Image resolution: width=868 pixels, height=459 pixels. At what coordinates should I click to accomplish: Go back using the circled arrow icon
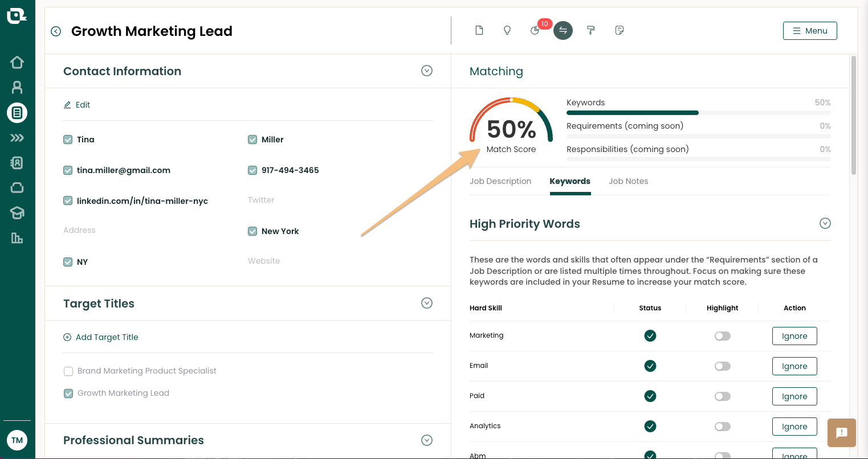56,31
